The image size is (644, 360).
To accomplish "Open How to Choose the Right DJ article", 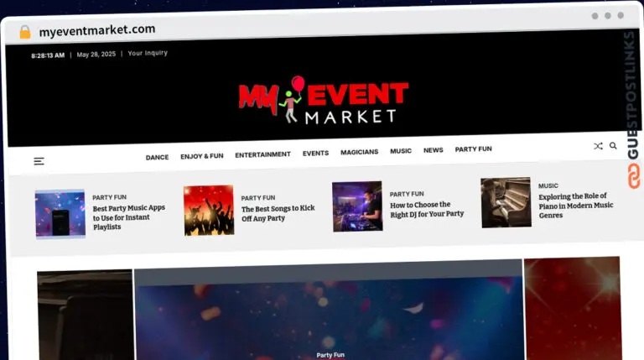I will (x=426, y=209).
